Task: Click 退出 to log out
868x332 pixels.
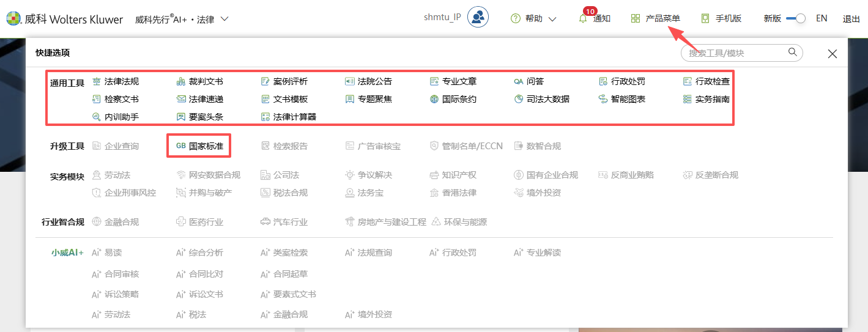Action: click(x=851, y=18)
